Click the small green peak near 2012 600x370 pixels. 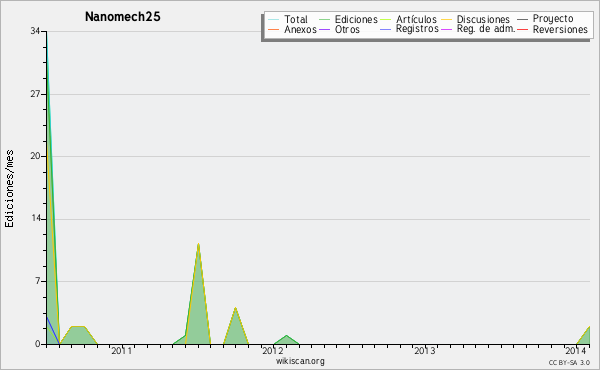pos(287,336)
